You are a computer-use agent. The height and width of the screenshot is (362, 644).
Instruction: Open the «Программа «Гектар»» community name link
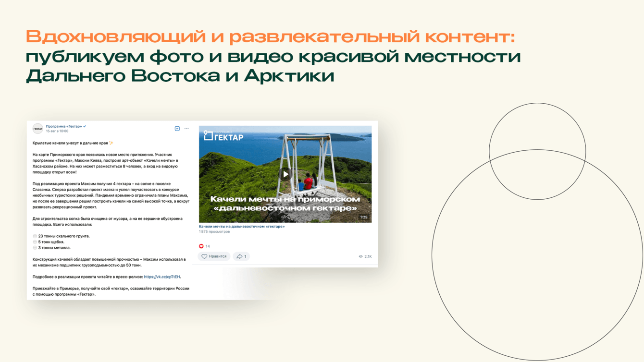pos(64,126)
